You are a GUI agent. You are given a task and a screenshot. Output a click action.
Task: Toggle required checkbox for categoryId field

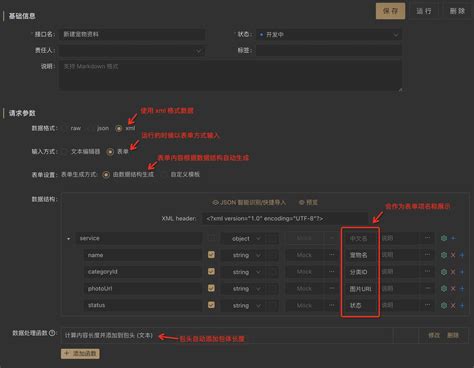211,271
